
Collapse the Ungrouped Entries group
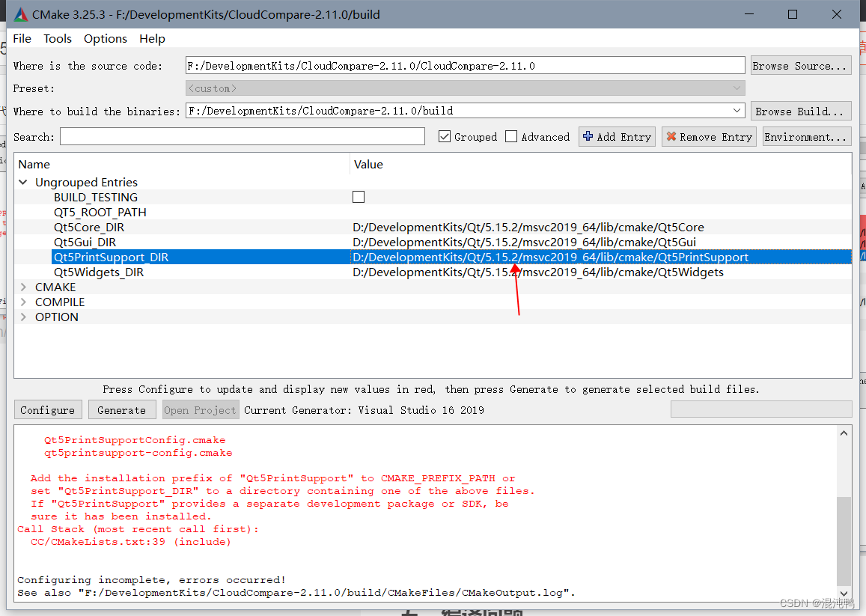[x=23, y=183]
